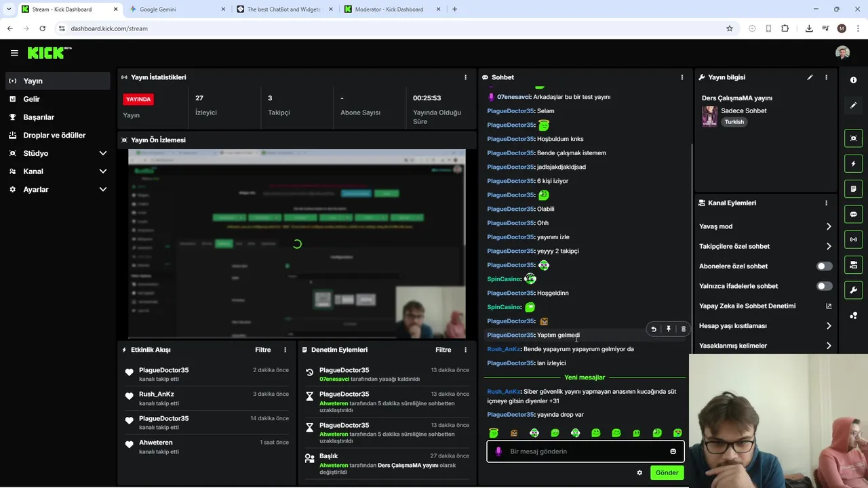Click the purple microphone icon in message box
This screenshot has width=868, height=488.
coord(498,451)
